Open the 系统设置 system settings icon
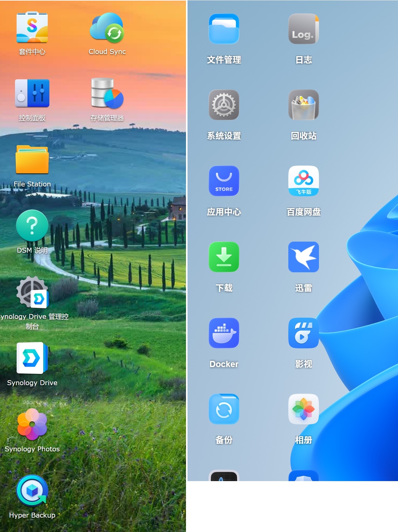398x532 pixels. click(224, 105)
